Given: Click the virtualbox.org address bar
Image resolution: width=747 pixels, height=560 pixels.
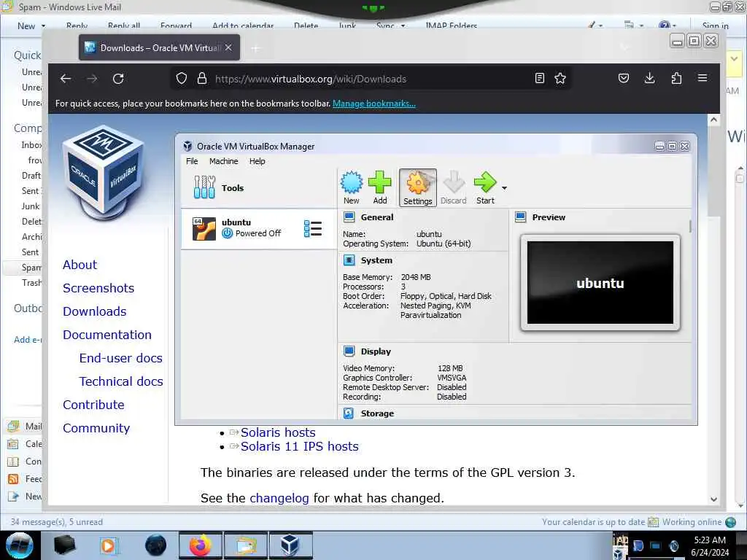Looking at the screenshot, I should [371, 79].
